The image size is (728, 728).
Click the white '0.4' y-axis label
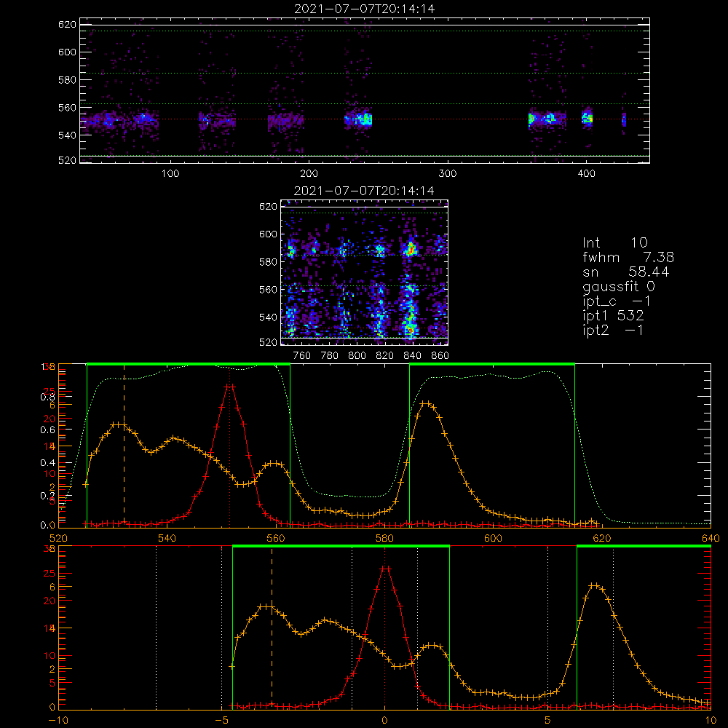48,462
